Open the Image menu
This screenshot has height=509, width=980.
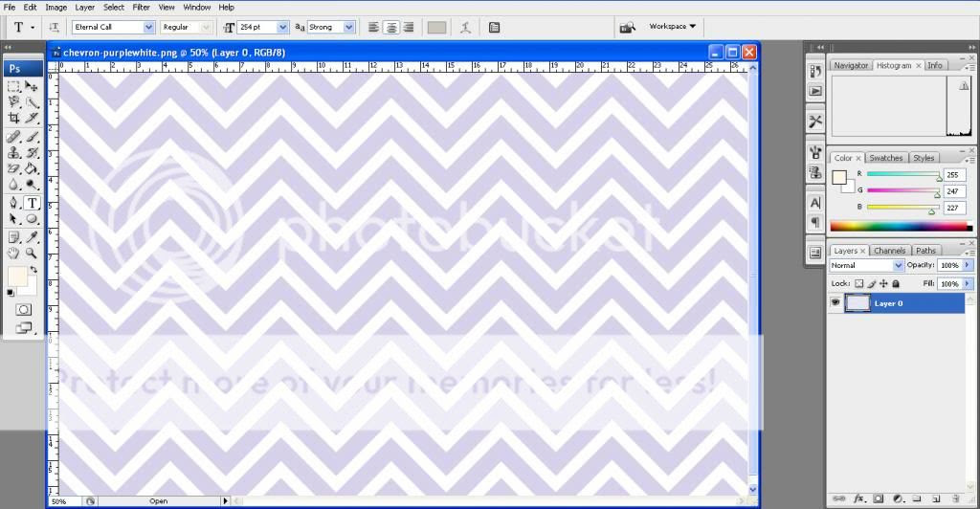[56, 8]
